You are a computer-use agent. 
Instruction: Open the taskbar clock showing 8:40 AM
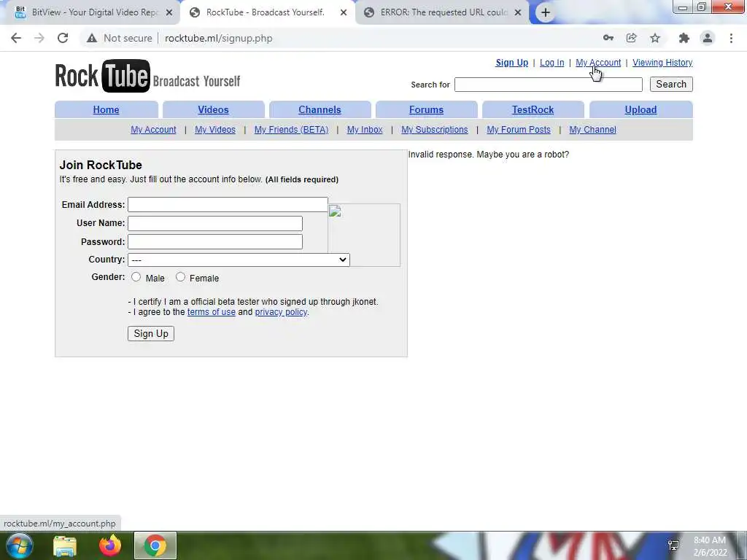710,546
